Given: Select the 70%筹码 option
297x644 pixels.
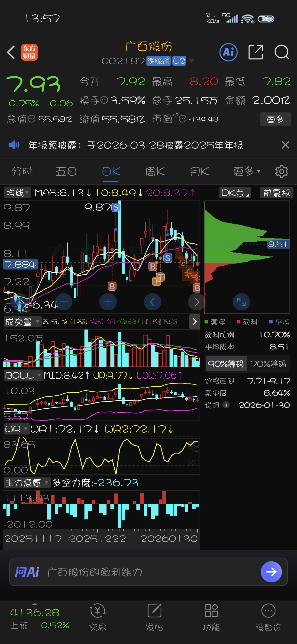Looking at the screenshot, I should tap(268, 364).
